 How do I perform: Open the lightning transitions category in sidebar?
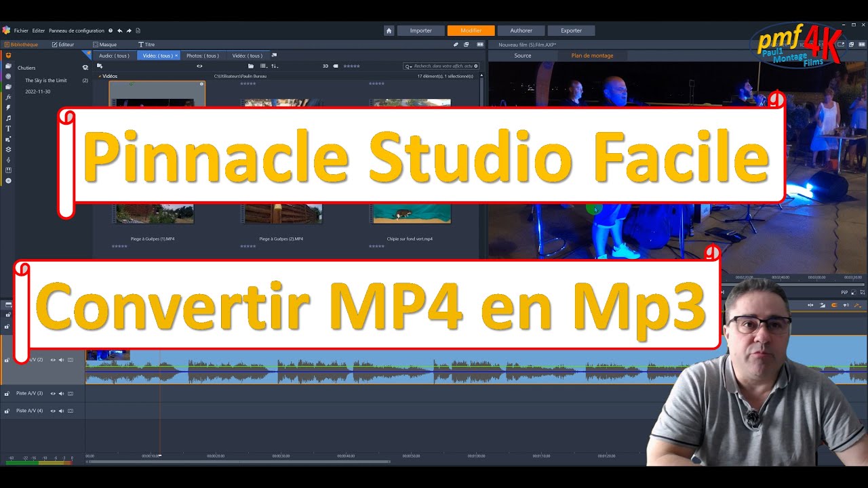[8, 107]
